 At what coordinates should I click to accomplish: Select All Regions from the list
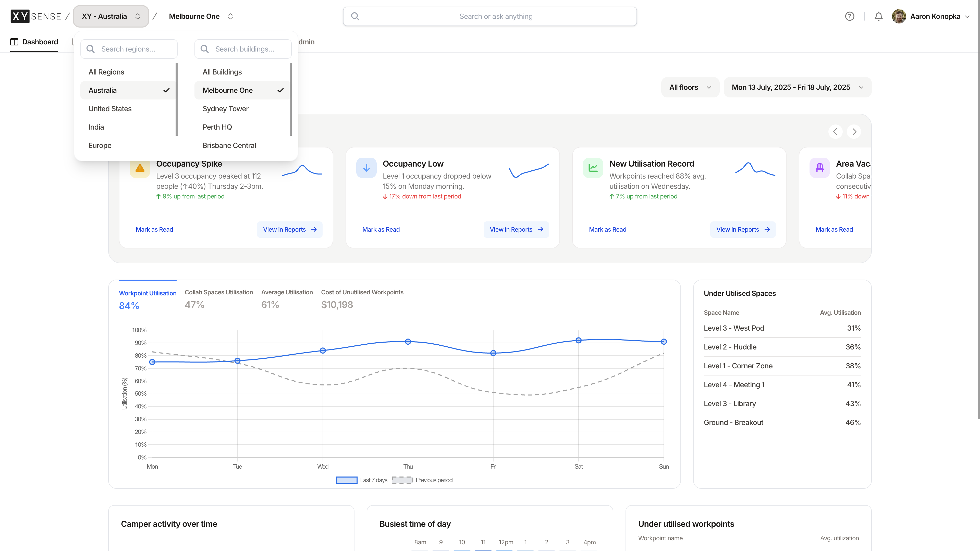click(128, 72)
